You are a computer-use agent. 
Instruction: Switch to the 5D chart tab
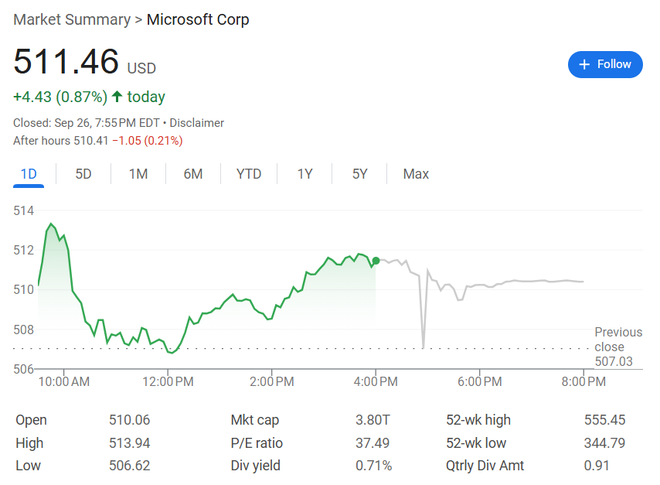83,174
